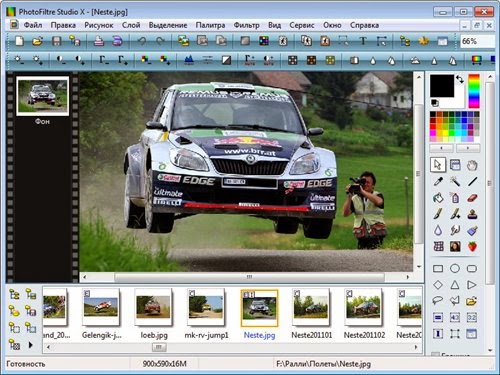Click the explorer strip's right scroll arrow
Viewport: 500px width, 375px height.
click(x=416, y=347)
